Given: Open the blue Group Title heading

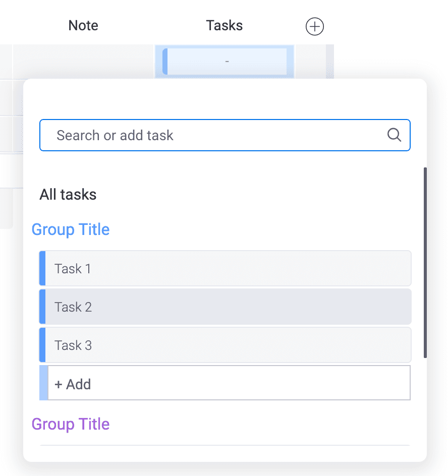Looking at the screenshot, I should click(x=71, y=229).
